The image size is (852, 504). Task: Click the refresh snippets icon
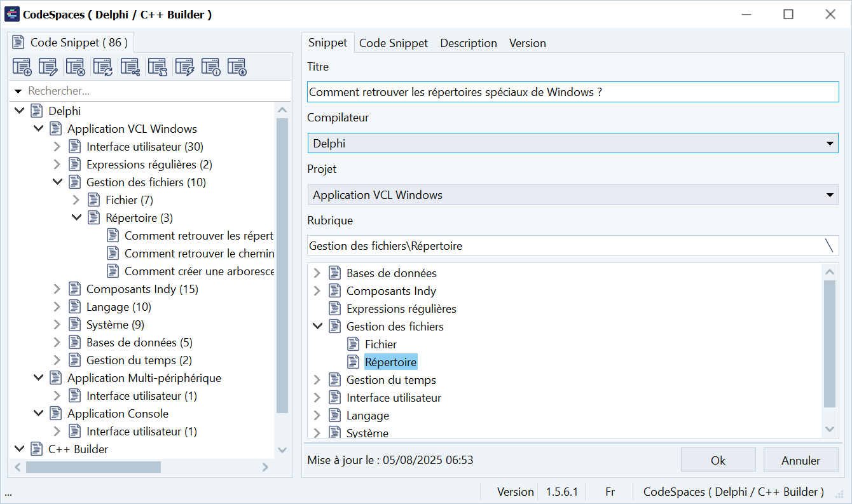click(x=102, y=67)
